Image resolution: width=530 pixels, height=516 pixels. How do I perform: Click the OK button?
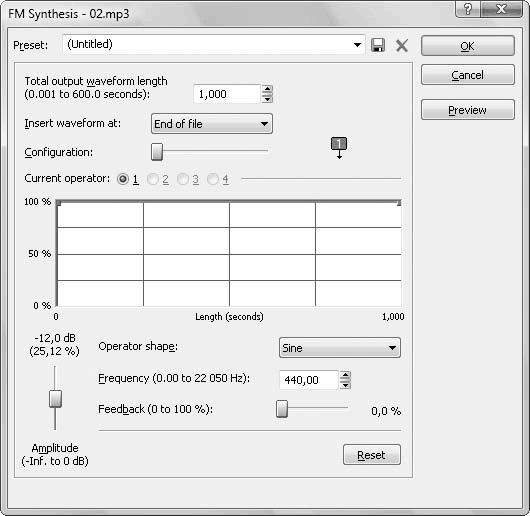468,46
